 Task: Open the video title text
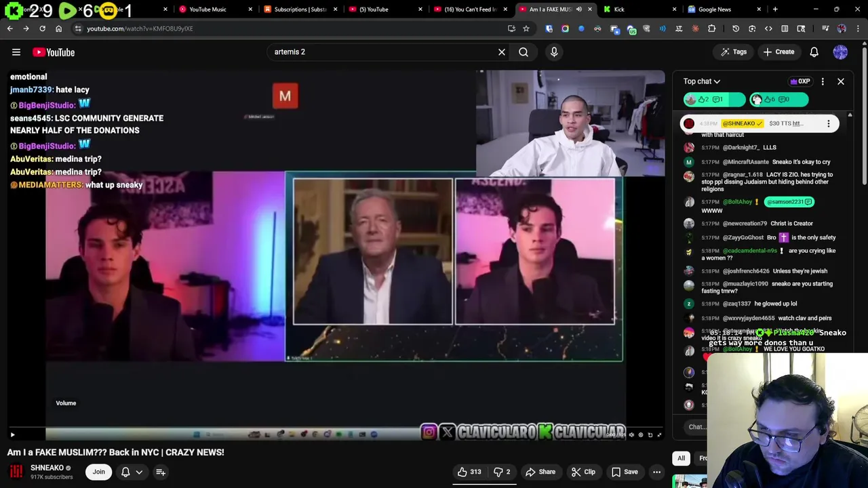click(x=116, y=452)
